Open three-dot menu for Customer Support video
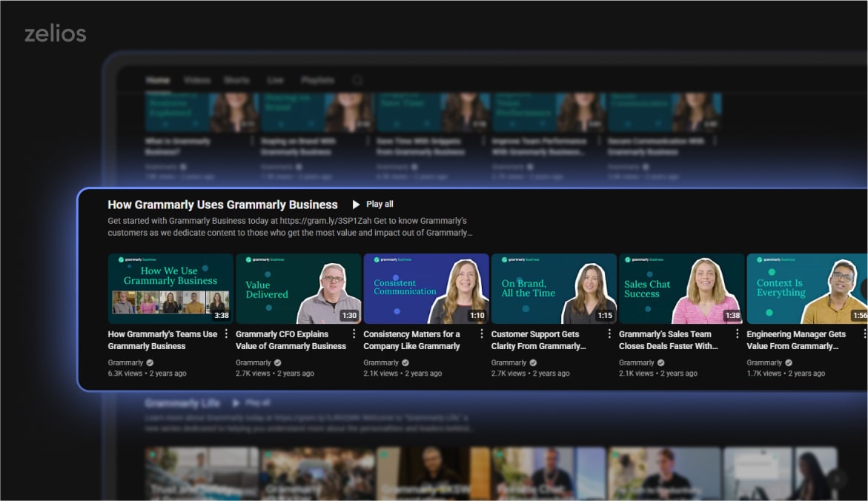 click(609, 334)
